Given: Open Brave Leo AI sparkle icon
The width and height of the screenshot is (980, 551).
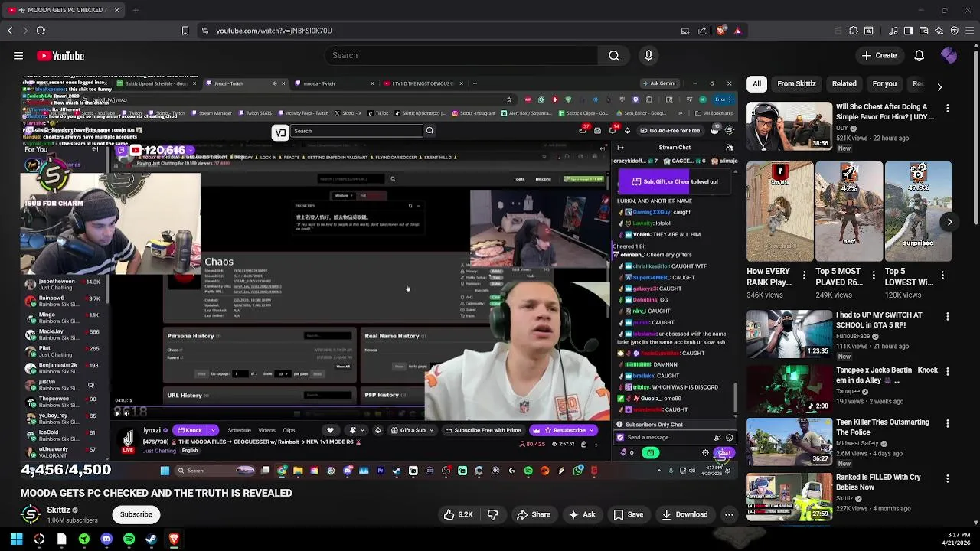Looking at the screenshot, I should [x=939, y=31].
